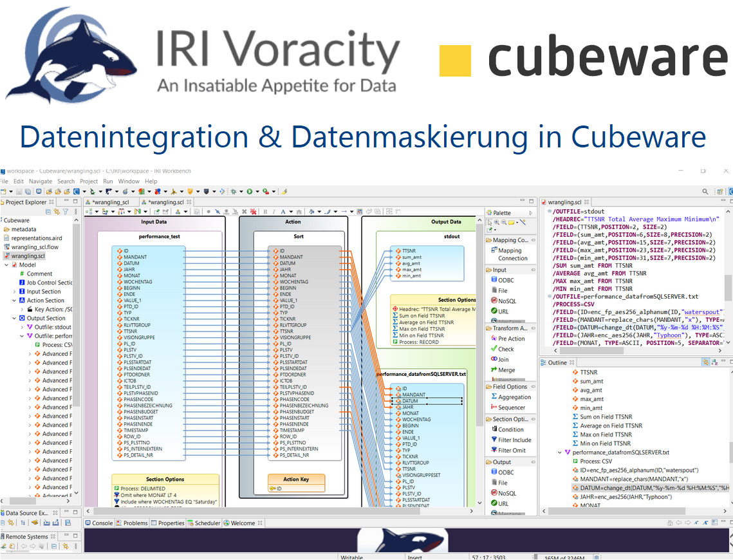Minimize the Outline view panel
Screen dimensions: 733x560
[x=723, y=361]
